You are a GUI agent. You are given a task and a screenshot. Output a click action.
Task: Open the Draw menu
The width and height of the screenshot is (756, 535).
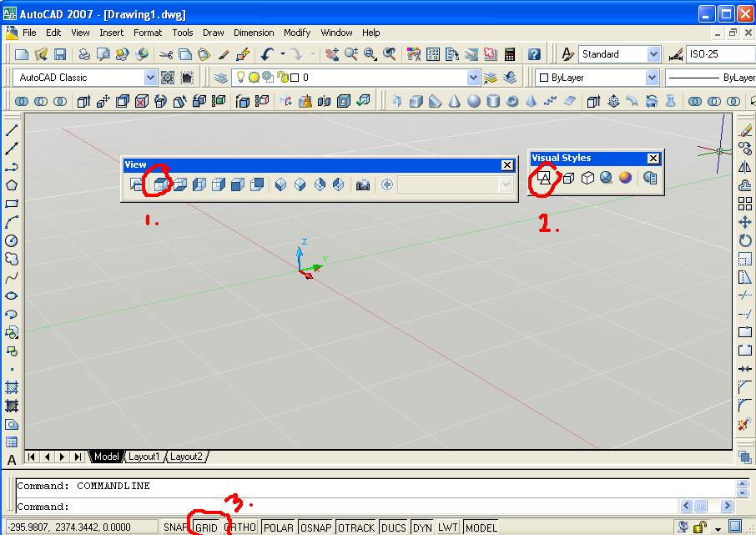pos(213,33)
